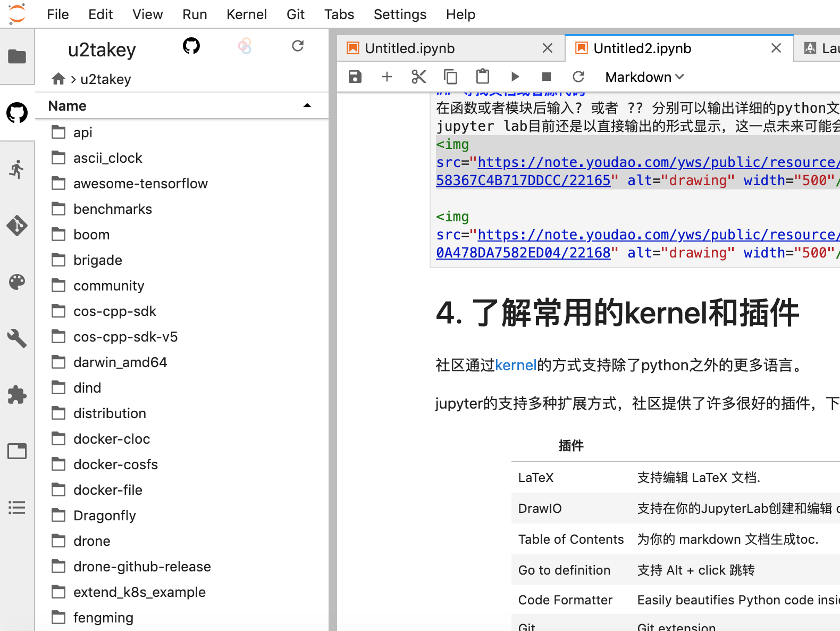Click the Jupyter logo
The height and width of the screenshot is (631, 840).
click(17, 14)
